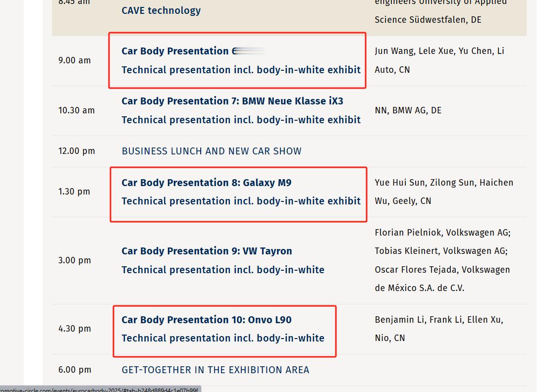
Task: Click the 'Wu, Geely, CN' text
Action: [403, 201]
